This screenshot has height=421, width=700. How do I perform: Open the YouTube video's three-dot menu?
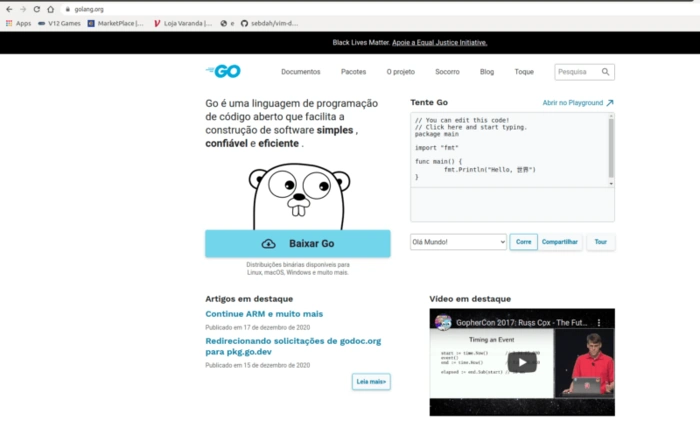[600, 323]
